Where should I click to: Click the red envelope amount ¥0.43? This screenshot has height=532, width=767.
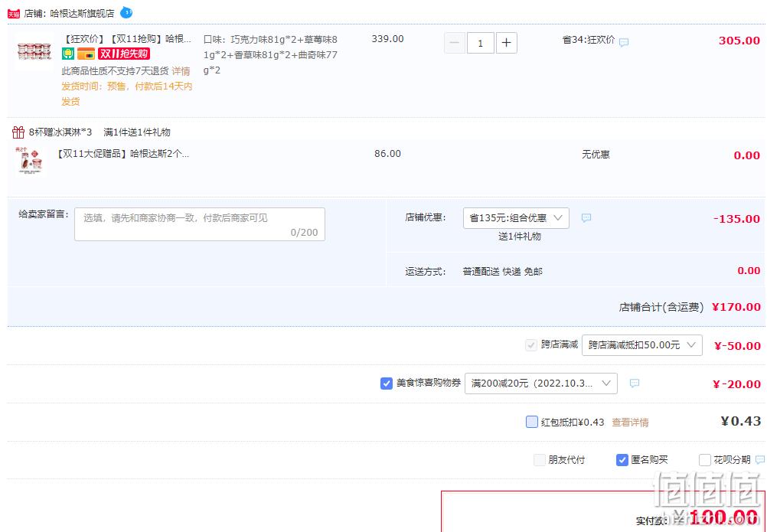(x=740, y=422)
